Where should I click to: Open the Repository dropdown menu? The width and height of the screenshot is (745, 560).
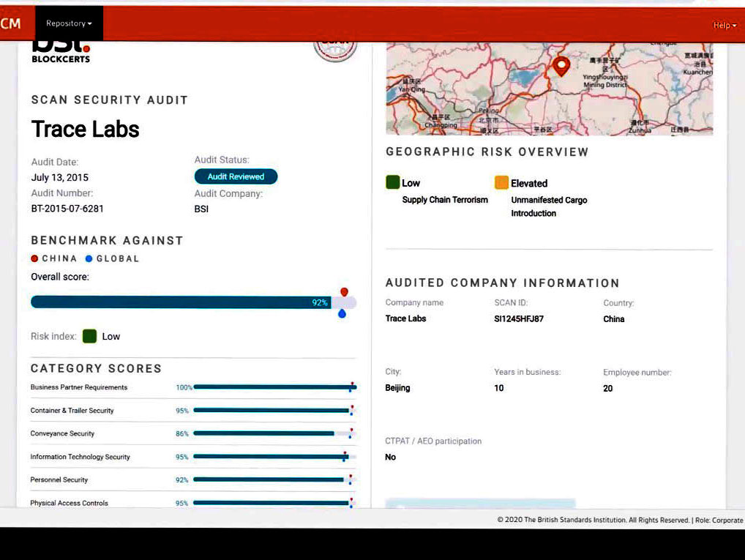tap(68, 23)
